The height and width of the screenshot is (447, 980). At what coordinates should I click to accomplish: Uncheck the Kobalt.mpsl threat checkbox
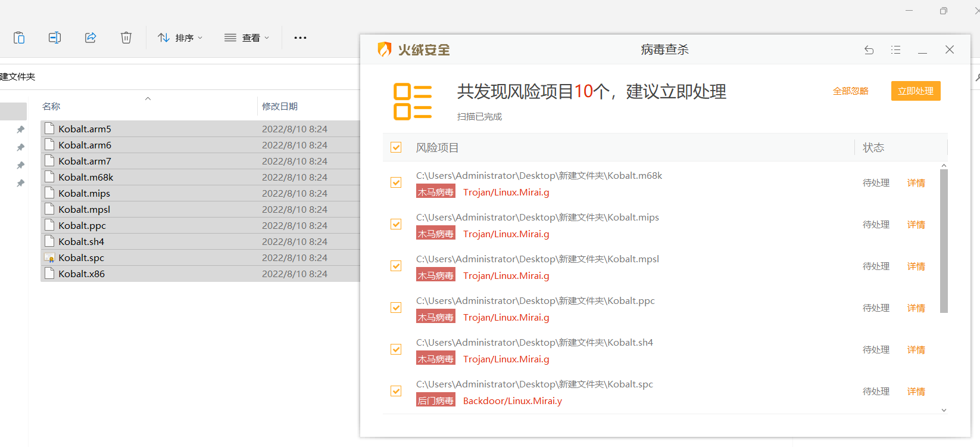pos(396,266)
